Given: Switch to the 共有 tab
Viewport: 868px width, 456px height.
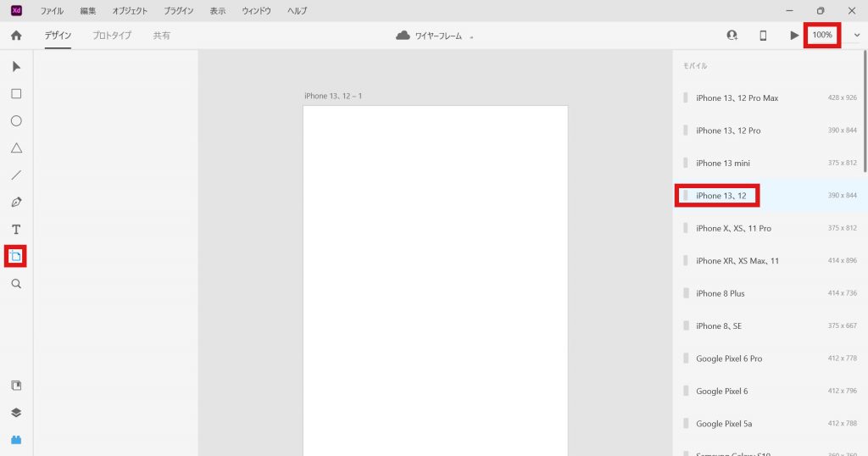Looking at the screenshot, I should [162, 36].
